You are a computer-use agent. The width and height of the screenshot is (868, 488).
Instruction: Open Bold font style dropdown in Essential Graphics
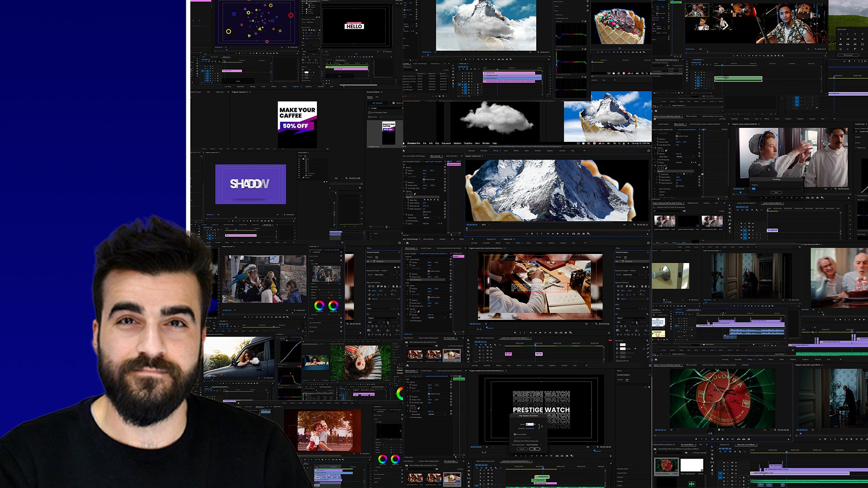(x=623, y=322)
